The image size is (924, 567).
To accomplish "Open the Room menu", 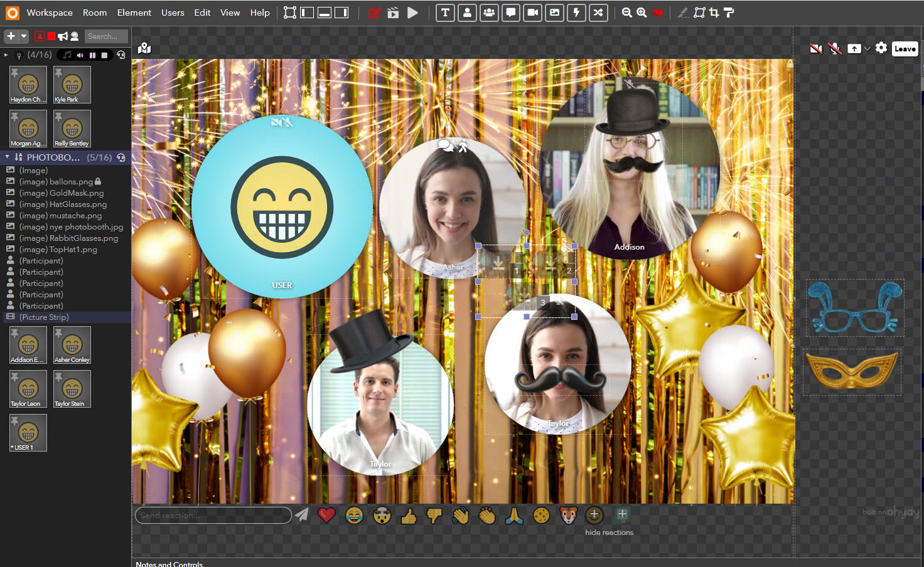I will pos(95,13).
